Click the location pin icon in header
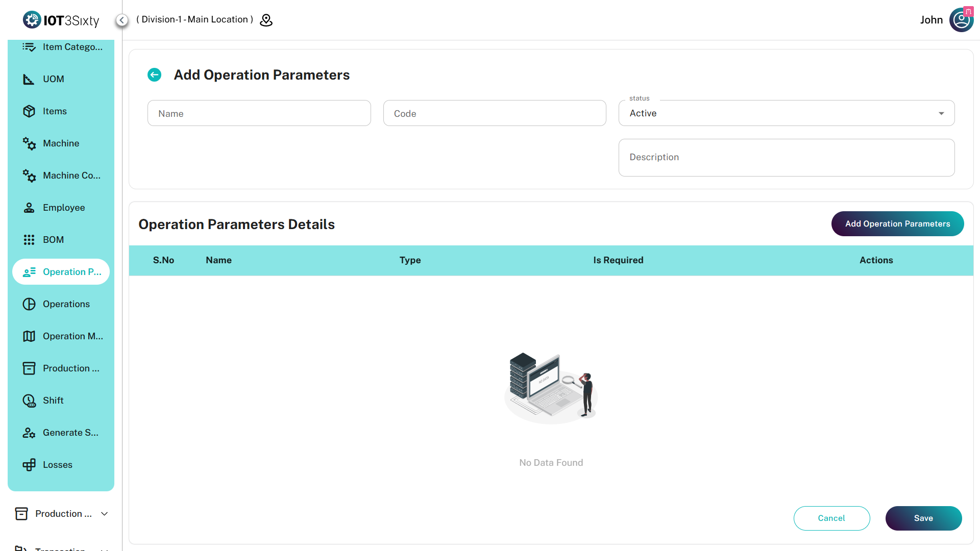Image resolution: width=980 pixels, height=551 pixels. [266, 20]
